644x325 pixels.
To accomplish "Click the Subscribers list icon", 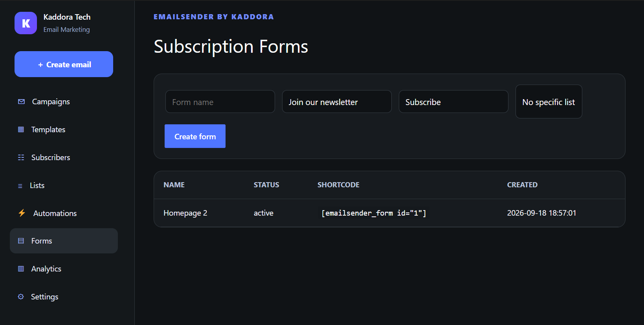I will click(x=21, y=157).
